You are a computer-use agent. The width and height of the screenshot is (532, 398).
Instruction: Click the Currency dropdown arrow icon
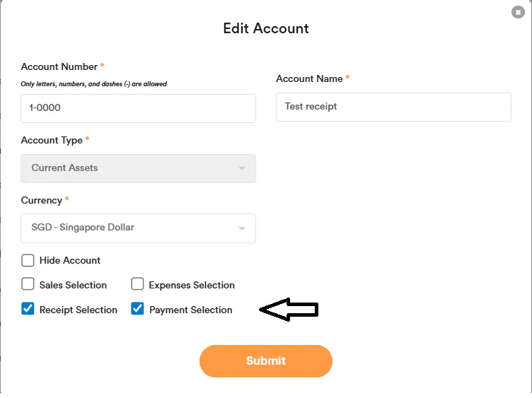pos(242,229)
